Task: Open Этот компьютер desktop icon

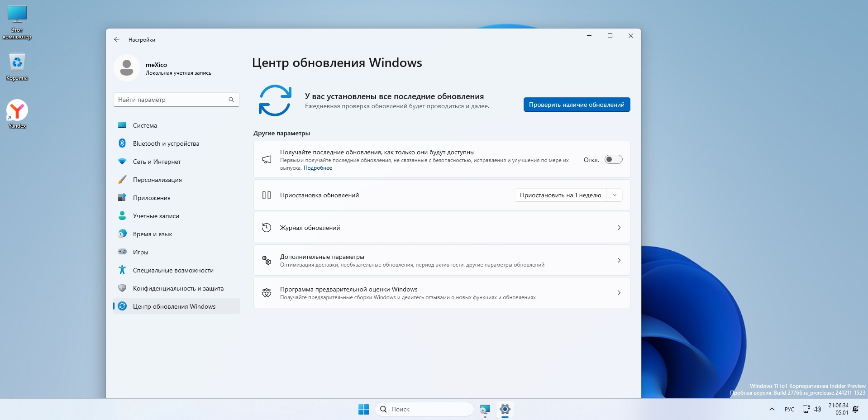Action: pos(17,23)
